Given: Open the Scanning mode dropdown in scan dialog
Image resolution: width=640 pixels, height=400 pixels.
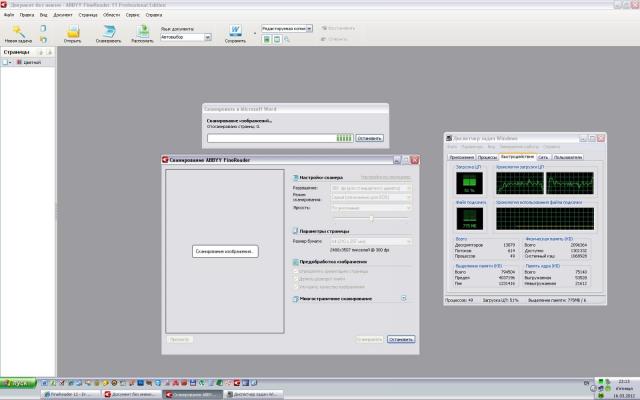Looking at the screenshot, I should coord(371,198).
